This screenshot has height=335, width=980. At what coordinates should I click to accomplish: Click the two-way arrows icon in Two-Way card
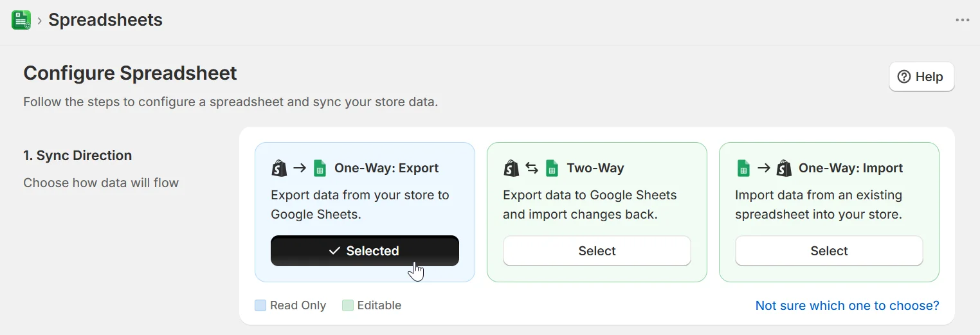[532, 168]
